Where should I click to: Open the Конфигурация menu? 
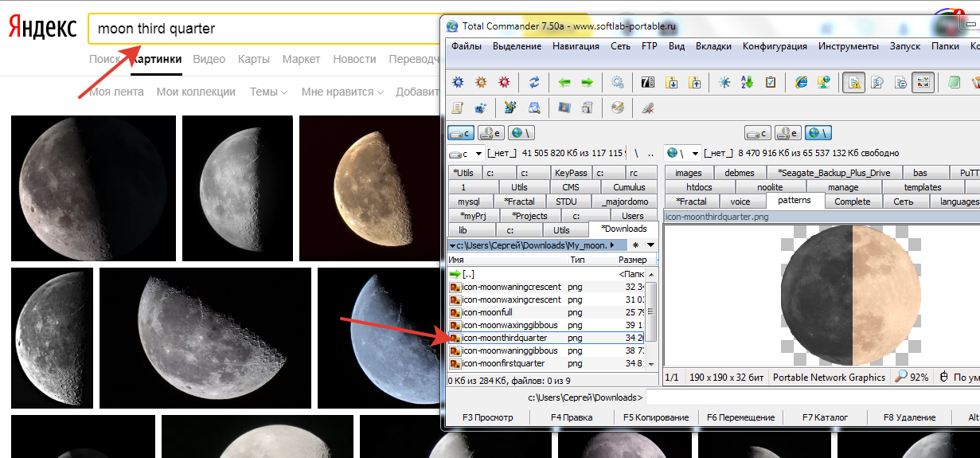point(775,46)
